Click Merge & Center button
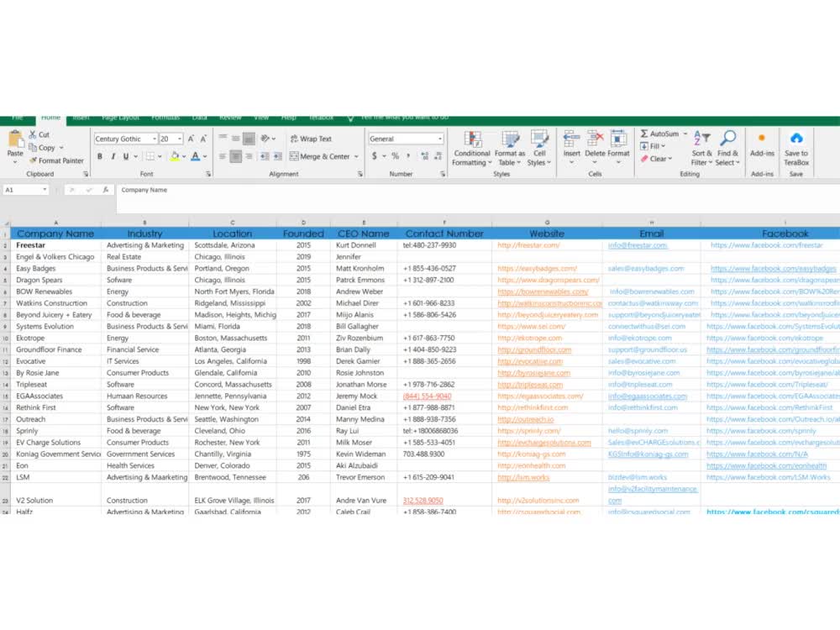The width and height of the screenshot is (840, 630). coord(320,156)
